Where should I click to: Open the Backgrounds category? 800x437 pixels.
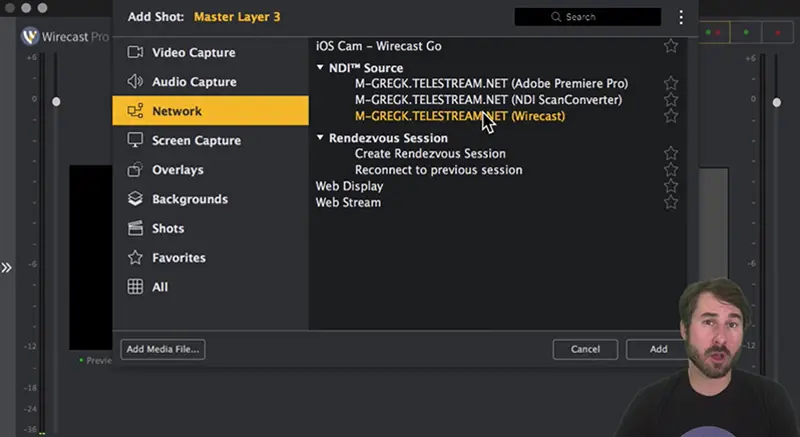pos(210,199)
